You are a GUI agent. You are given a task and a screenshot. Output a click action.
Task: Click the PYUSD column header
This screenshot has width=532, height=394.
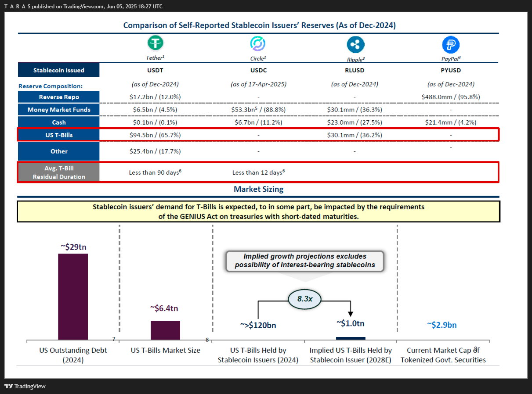tap(451, 70)
